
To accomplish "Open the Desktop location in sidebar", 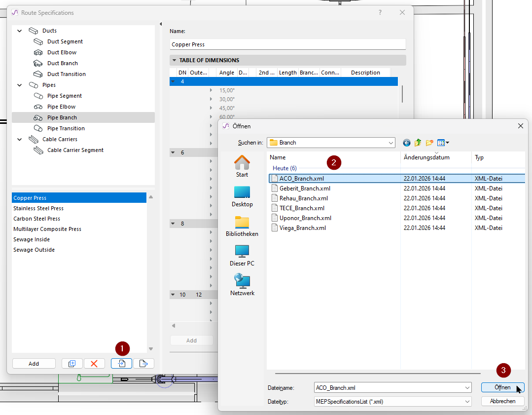I will coord(242,196).
